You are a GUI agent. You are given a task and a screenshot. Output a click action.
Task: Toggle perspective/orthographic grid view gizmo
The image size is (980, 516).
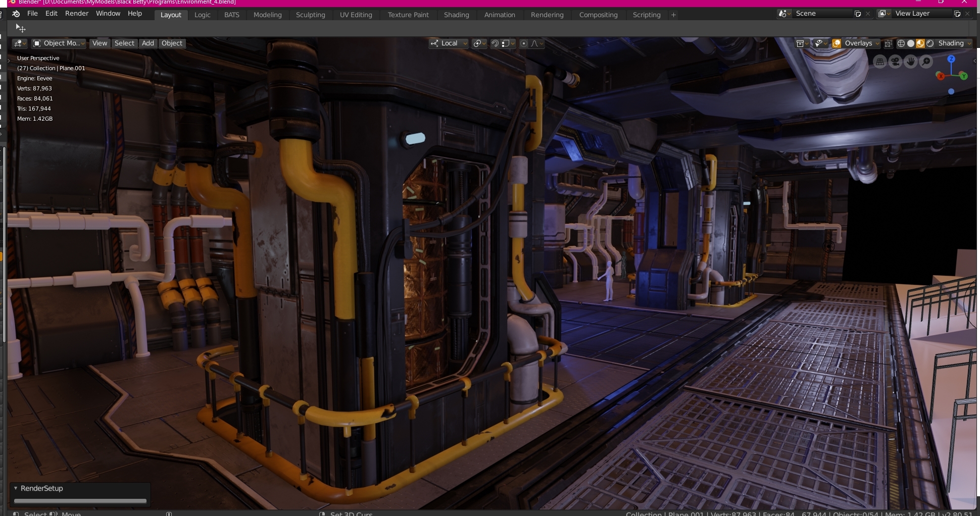pos(880,62)
